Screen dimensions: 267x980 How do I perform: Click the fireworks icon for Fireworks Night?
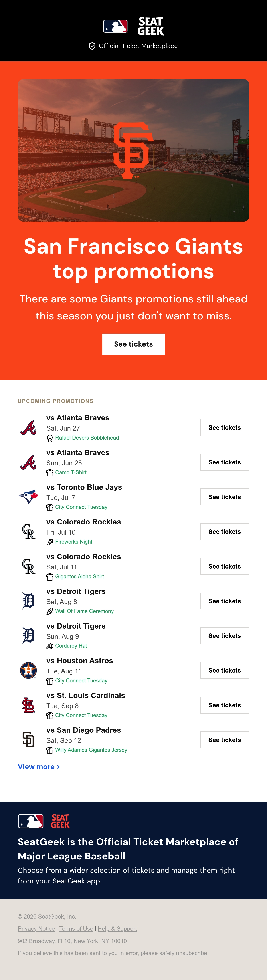click(50, 542)
